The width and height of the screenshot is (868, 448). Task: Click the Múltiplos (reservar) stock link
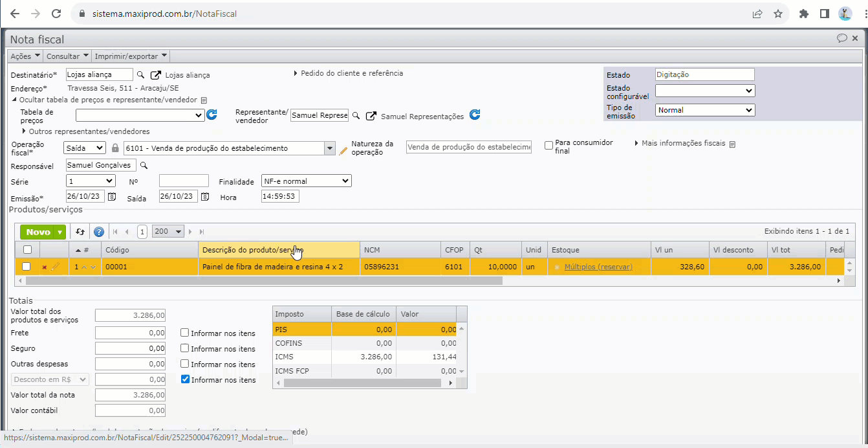point(598,267)
